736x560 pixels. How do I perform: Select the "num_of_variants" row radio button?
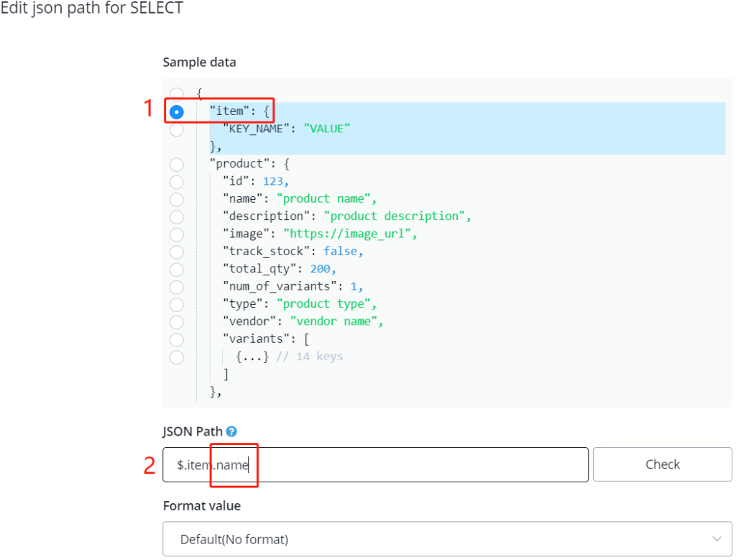tap(177, 287)
